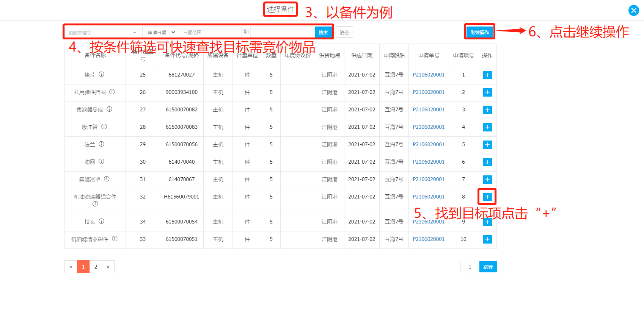Add 滤网 row with plus icon
The image size is (644, 325).
pyautogui.click(x=487, y=162)
